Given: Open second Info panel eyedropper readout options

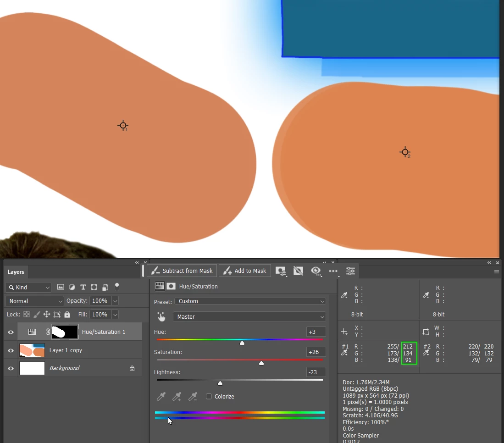Looking at the screenshot, I should click(426, 295).
